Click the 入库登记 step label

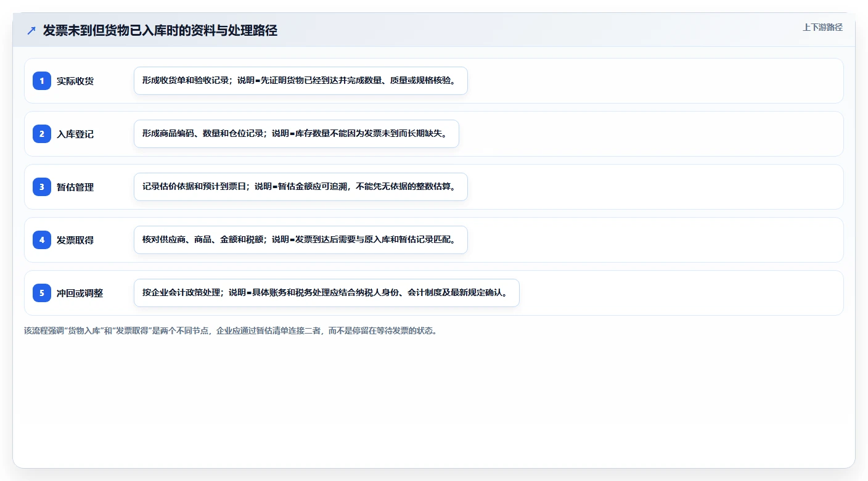click(x=75, y=134)
